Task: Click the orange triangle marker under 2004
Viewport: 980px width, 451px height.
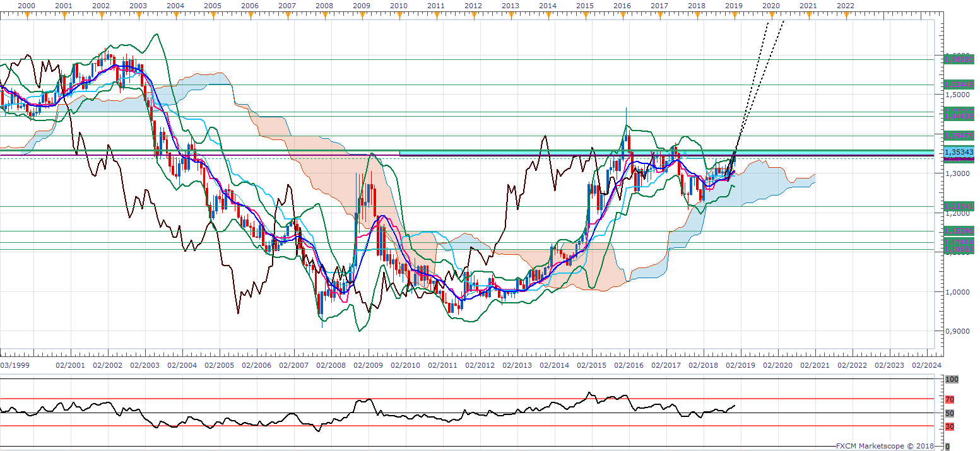Action: (x=175, y=16)
